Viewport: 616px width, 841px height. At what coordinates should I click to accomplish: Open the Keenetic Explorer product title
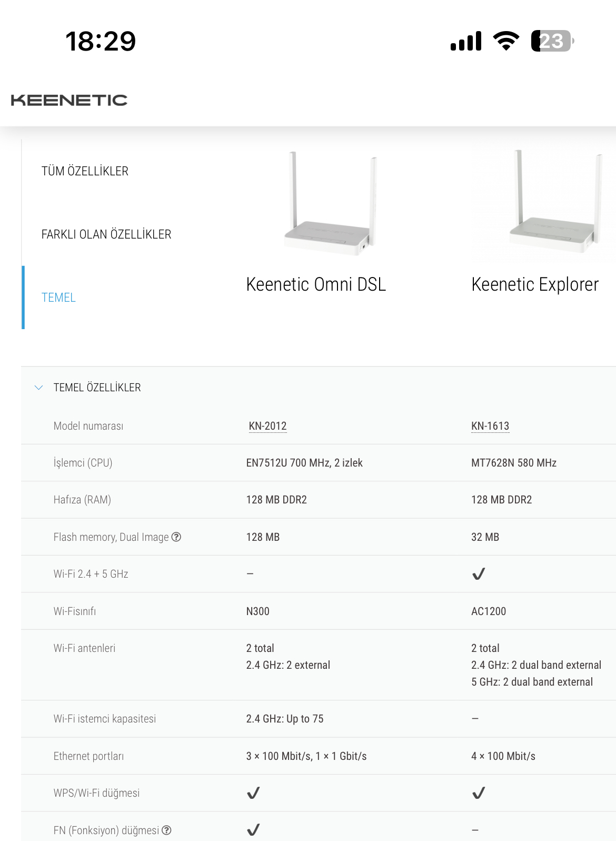pyautogui.click(x=535, y=284)
